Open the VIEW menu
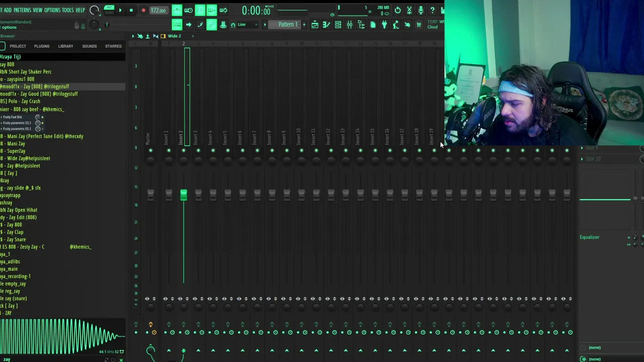This screenshot has height=362, width=644. point(38,10)
